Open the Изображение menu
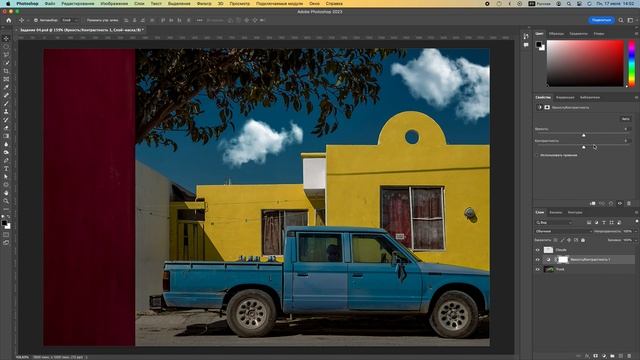Viewport: 640px width, 360px height. coord(114,3)
